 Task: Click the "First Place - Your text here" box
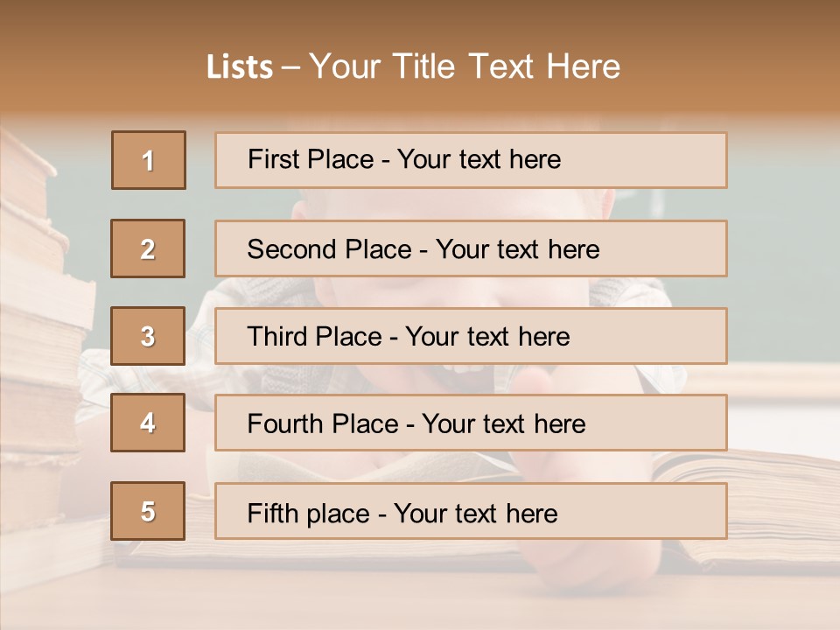471,160
